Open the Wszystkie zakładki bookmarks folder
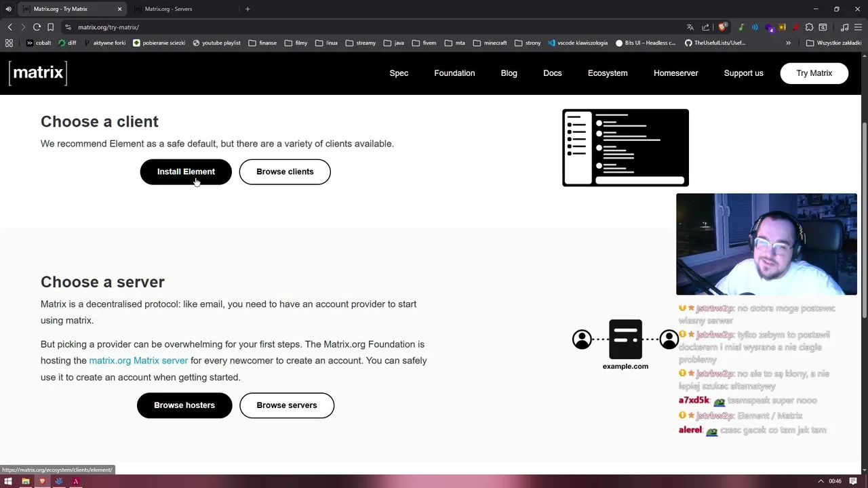Screen dimensions: 868x488 coord(834,43)
